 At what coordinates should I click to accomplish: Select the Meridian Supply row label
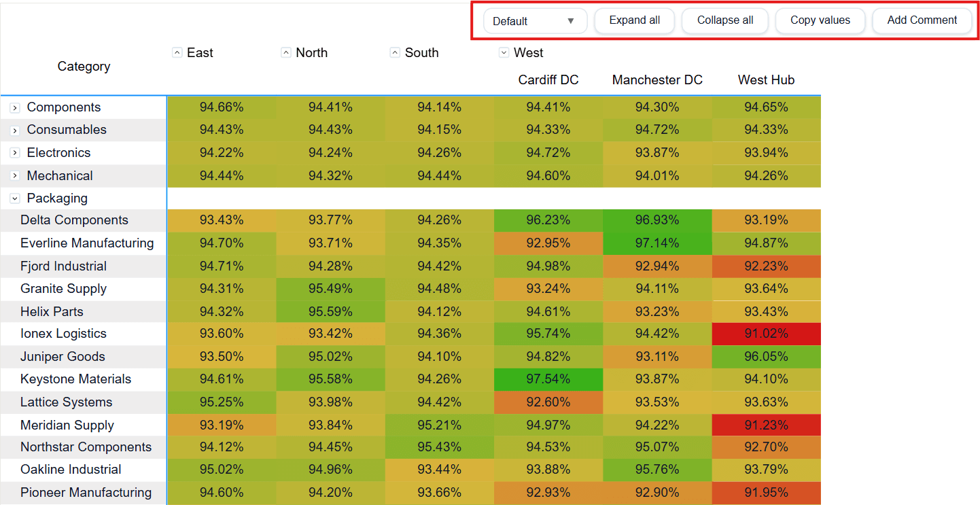pyautogui.click(x=67, y=425)
